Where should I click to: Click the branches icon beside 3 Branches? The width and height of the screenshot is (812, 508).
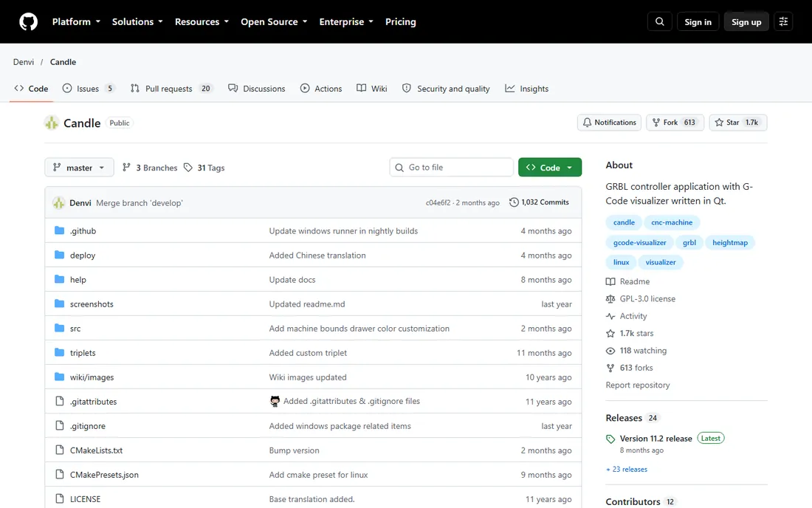tap(126, 168)
